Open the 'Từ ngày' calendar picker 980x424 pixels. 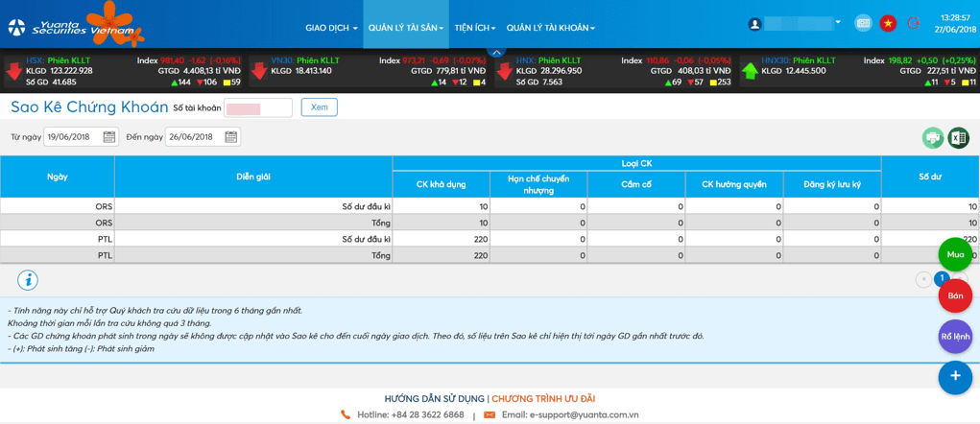pyautogui.click(x=109, y=137)
